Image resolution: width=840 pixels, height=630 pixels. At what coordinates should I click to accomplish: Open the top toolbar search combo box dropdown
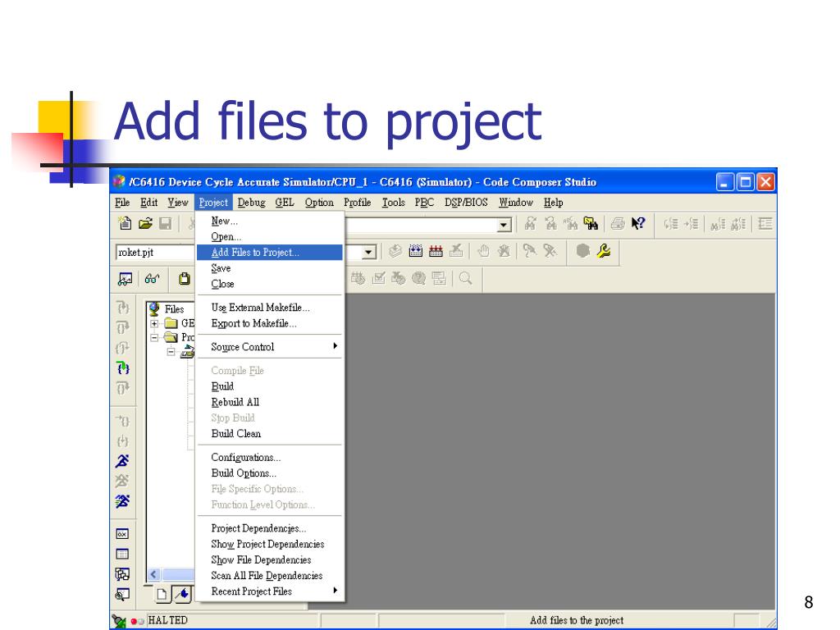(504, 225)
